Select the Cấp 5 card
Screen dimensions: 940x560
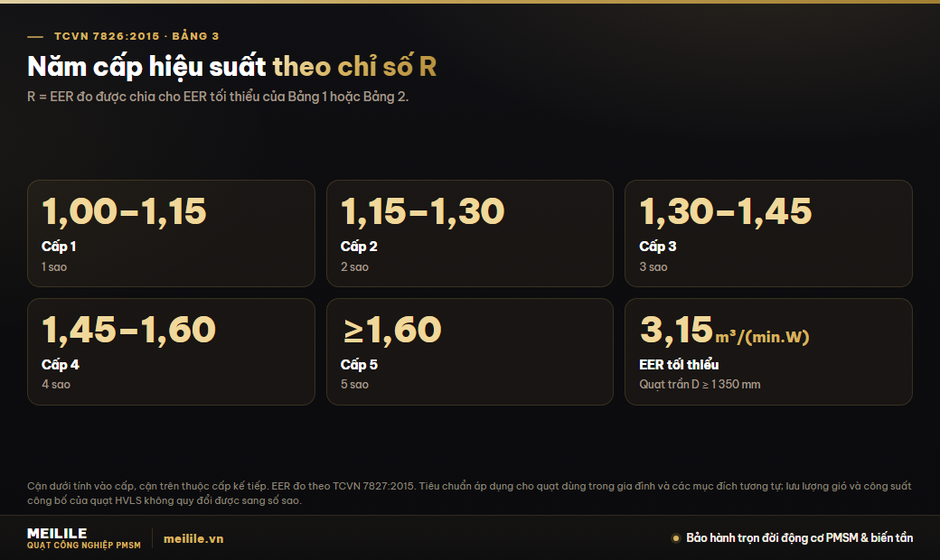pos(469,351)
